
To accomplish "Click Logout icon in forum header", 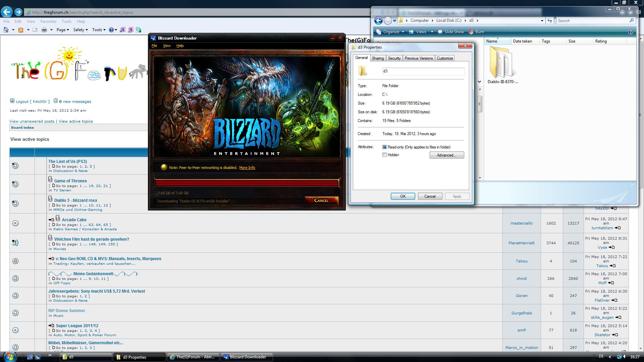I will click(x=12, y=101).
